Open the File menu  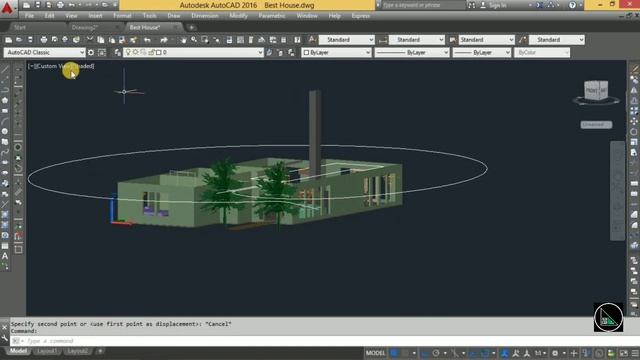[29, 16]
